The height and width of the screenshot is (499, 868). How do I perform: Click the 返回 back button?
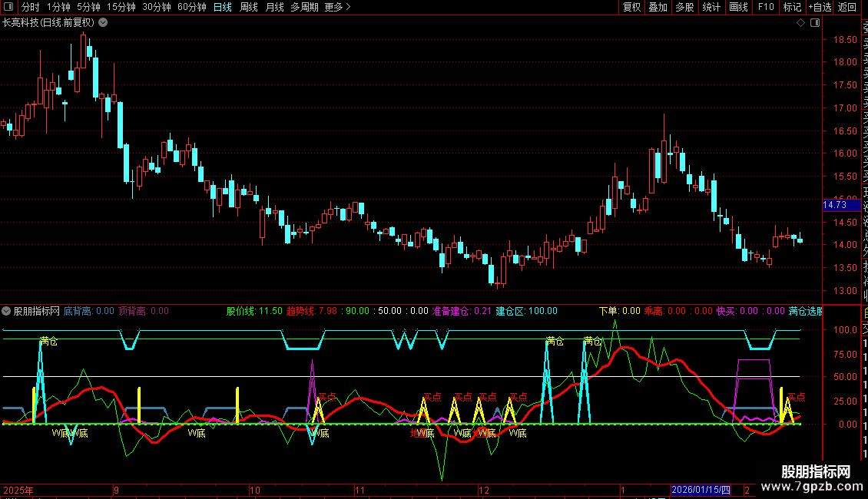[847, 7]
